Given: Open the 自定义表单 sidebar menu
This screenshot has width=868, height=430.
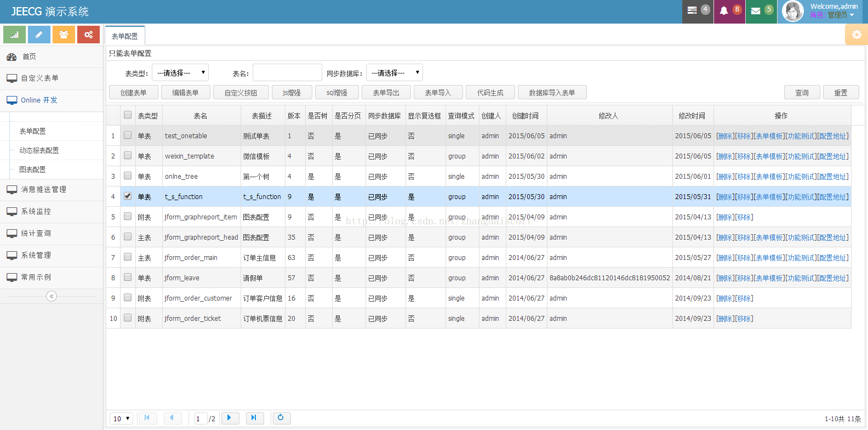Looking at the screenshot, I should 52,78.
